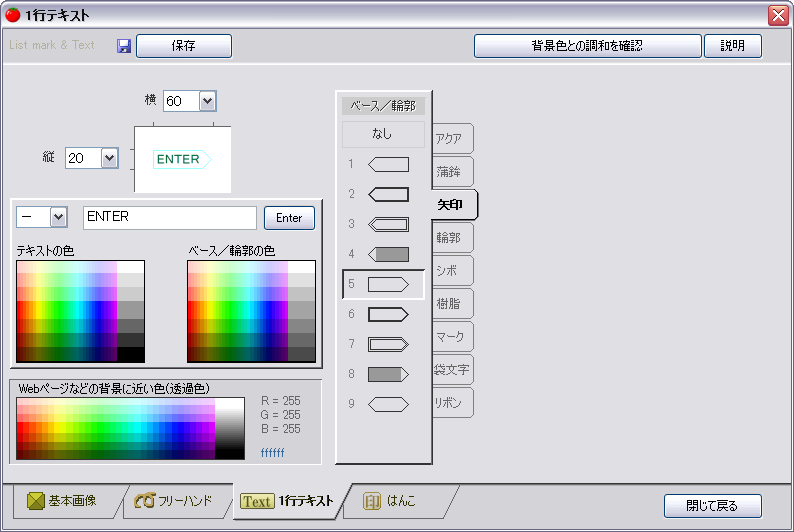Close the 1行テキスト window
The width and height of the screenshot is (794, 532).
point(778,15)
